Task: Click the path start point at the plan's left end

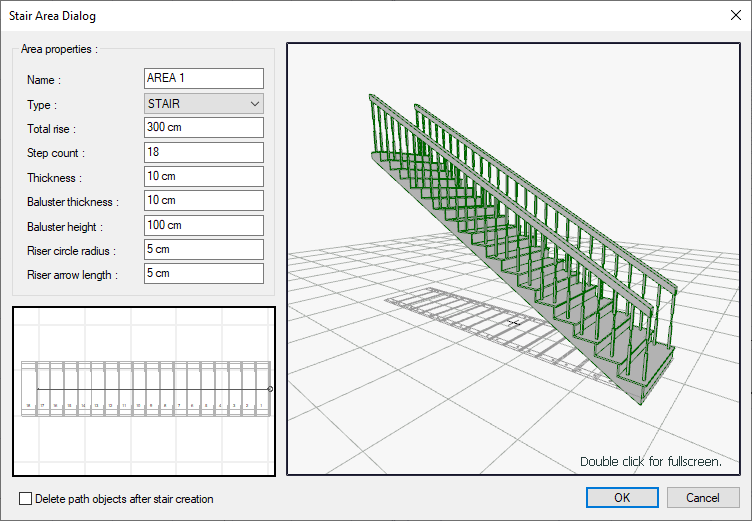Action: point(37,388)
